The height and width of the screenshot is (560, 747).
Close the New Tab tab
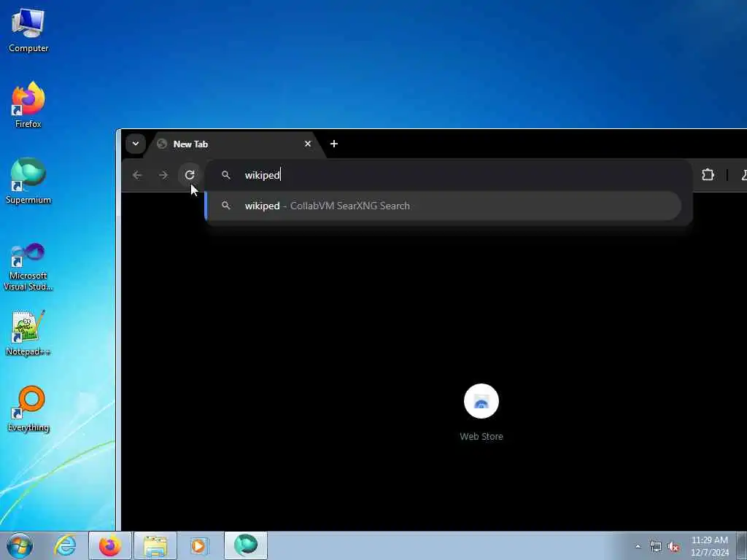click(x=308, y=144)
